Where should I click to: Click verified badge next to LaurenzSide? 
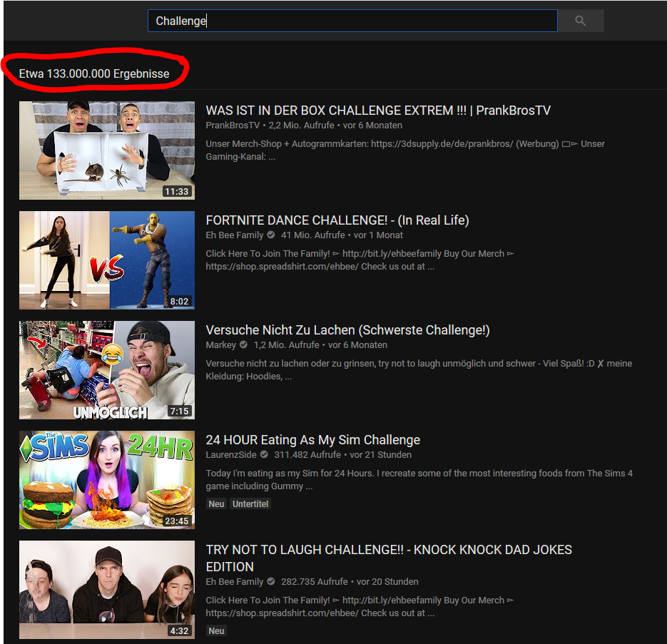(264, 455)
